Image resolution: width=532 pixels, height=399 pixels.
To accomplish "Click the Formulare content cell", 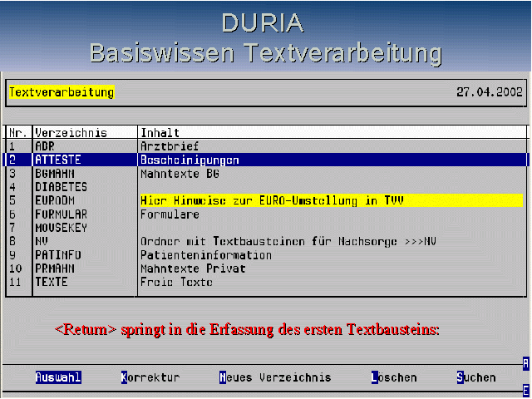I will pyautogui.click(x=170, y=214).
